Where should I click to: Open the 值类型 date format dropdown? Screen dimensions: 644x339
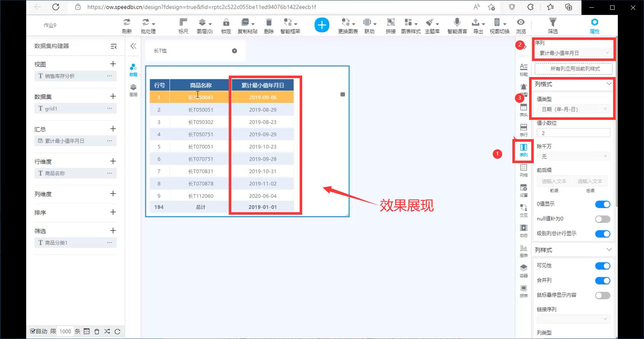coord(573,109)
